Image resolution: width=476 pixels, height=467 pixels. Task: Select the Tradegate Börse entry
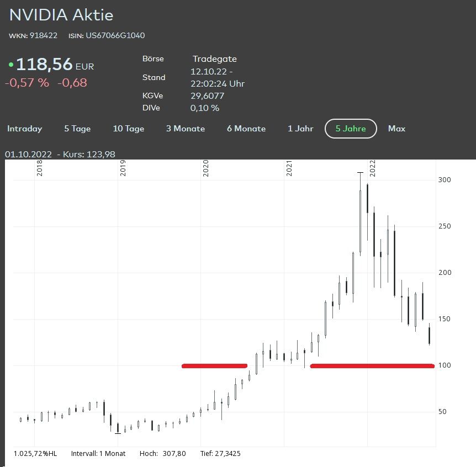pos(214,59)
